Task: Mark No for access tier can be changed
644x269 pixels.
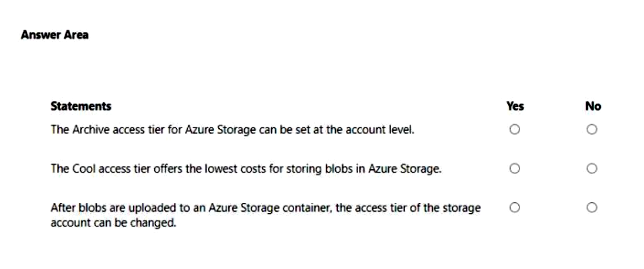Action: point(592,208)
